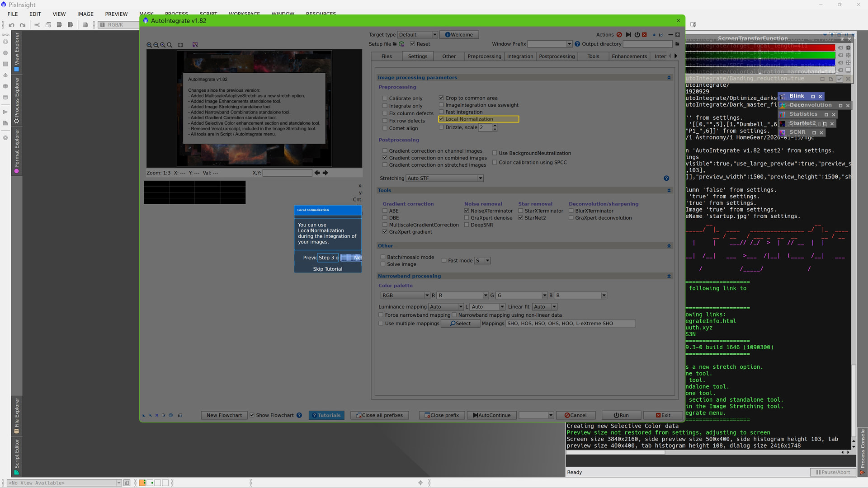This screenshot has height=488, width=868.
Task: Click the preview history forward arrow
Action: (x=325, y=173)
